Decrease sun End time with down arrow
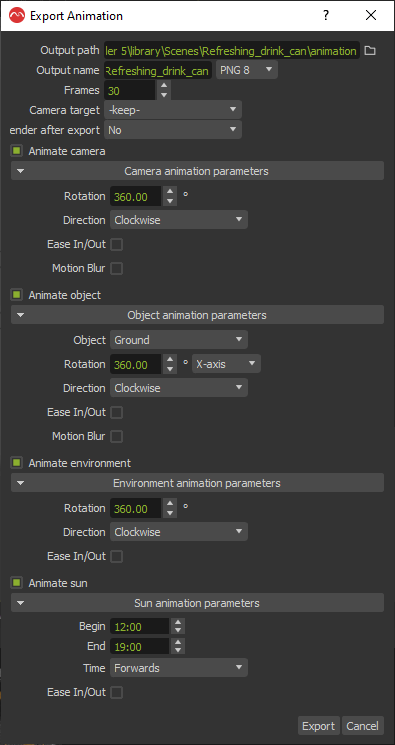 [x=178, y=650]
